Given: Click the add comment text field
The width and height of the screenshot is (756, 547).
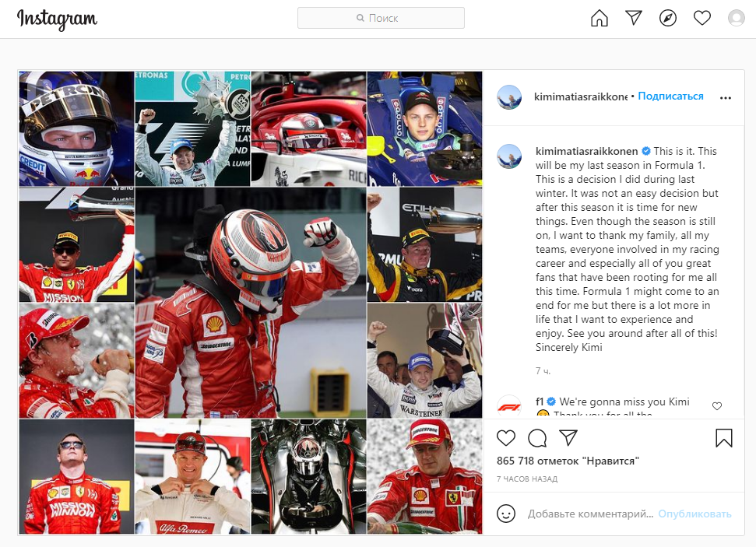Looking at the screenshot, I should pos(590,514).
